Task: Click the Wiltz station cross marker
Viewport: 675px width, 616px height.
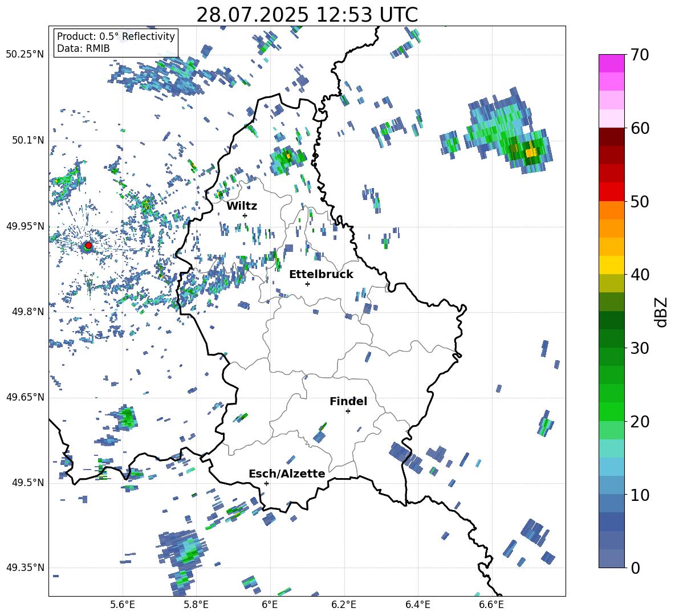Action: pyautogui.click(x=245, y=215)
